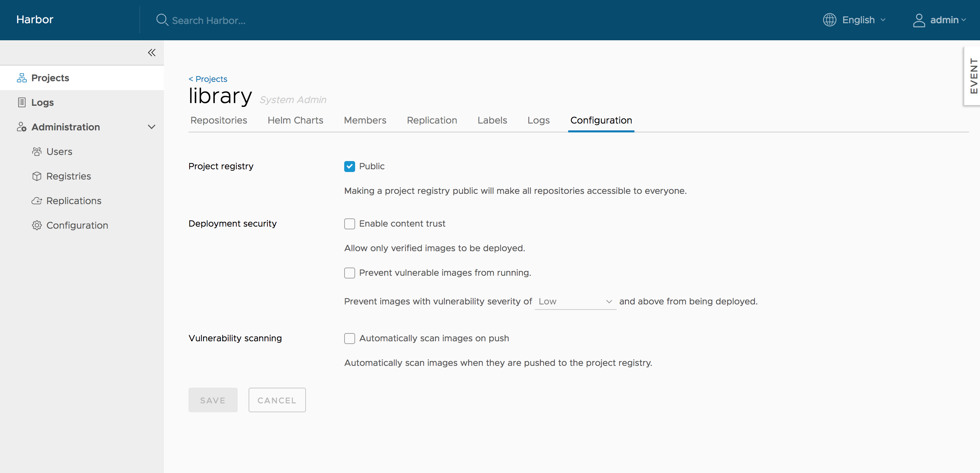Switch to the Helm Charts tab

(295, 120)
